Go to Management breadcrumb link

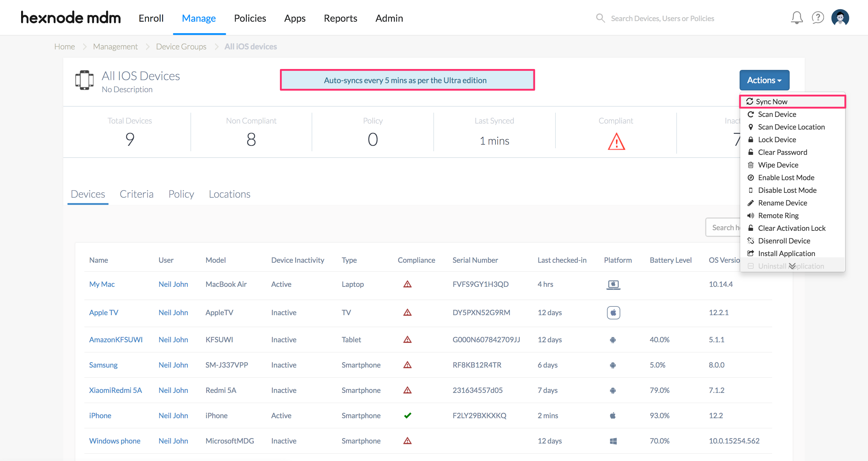[115, 46]
